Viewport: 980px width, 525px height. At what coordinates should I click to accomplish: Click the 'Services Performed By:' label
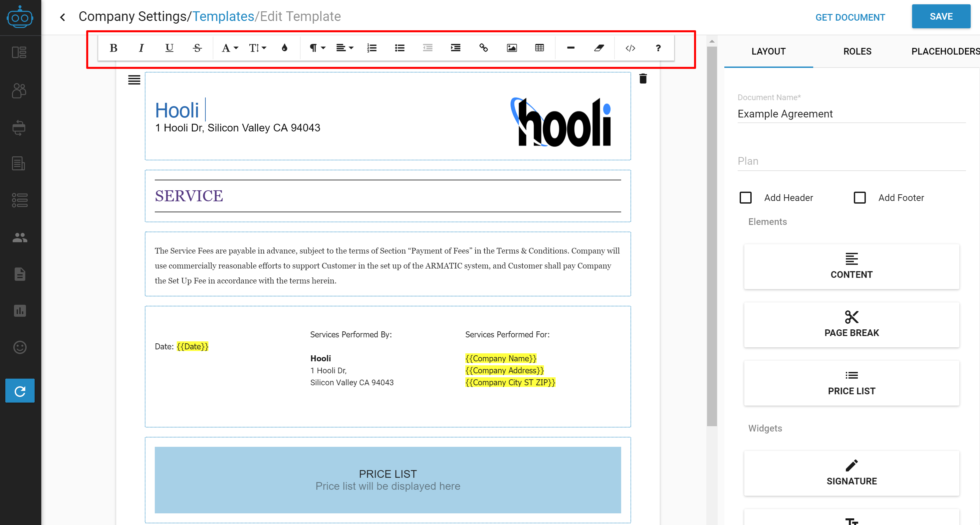point(351,335)
